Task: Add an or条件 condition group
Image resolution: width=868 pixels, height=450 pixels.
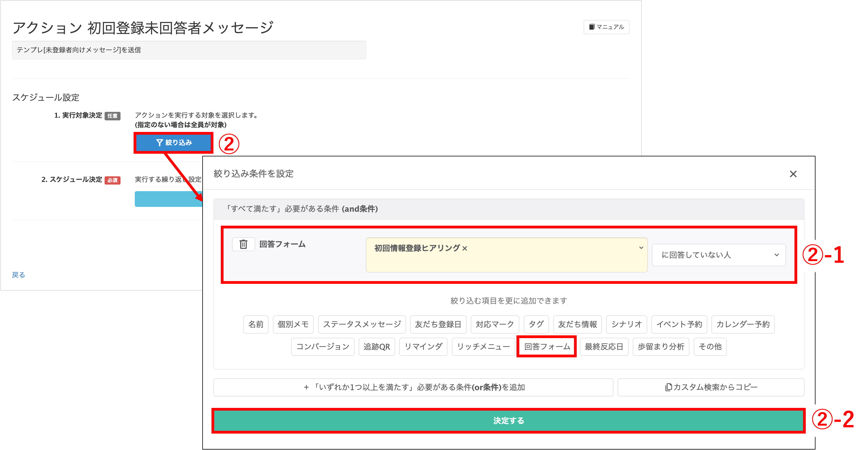Action: [413, 387]
